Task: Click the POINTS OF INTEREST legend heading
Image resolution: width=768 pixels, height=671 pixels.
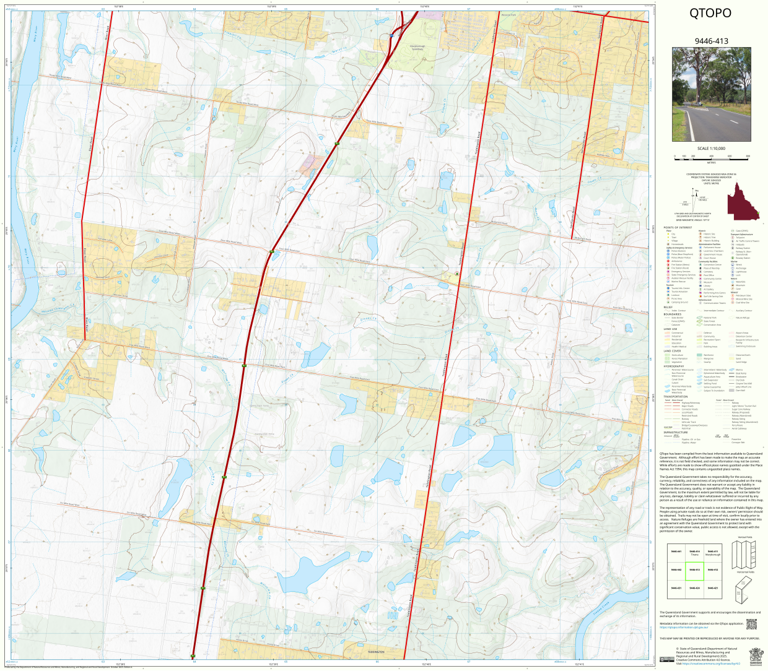Action: (678, 228)
